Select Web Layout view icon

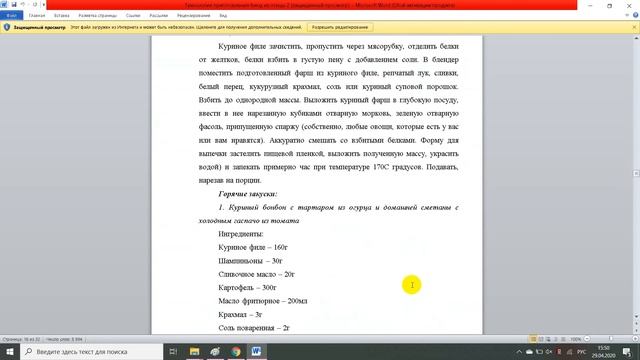(548, 339)
